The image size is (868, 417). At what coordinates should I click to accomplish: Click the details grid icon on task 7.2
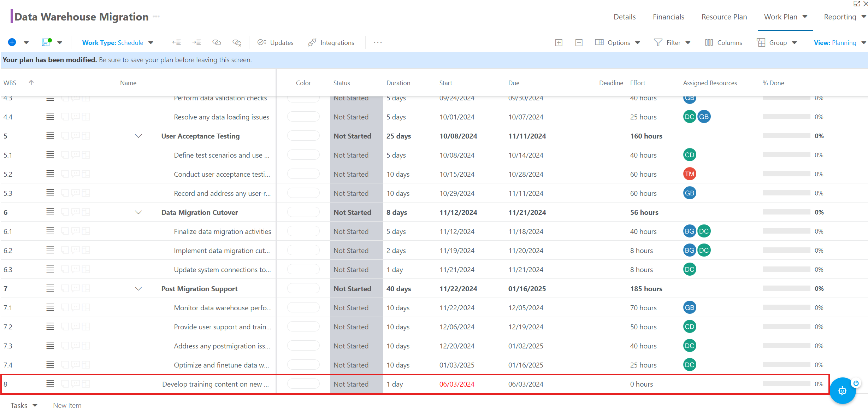tap(86, 327)
